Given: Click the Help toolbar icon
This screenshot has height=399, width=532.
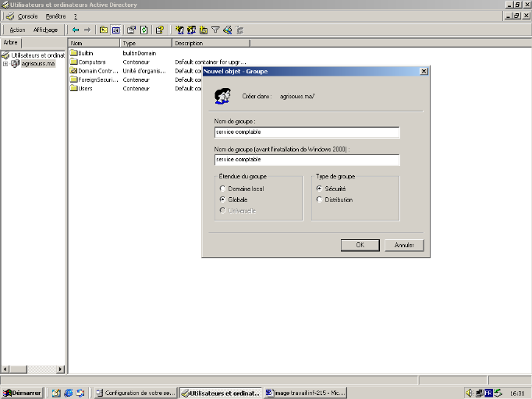Looking at the screenshot, I should pos(160,30).
